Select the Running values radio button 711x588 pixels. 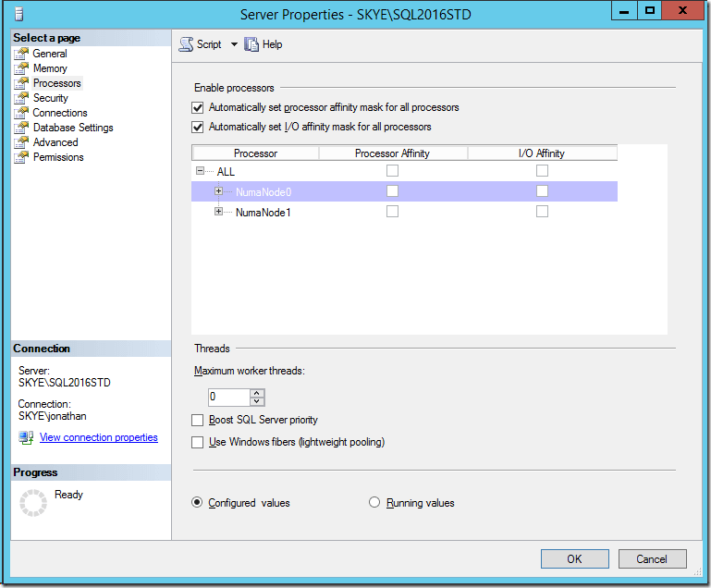point(374,502)
